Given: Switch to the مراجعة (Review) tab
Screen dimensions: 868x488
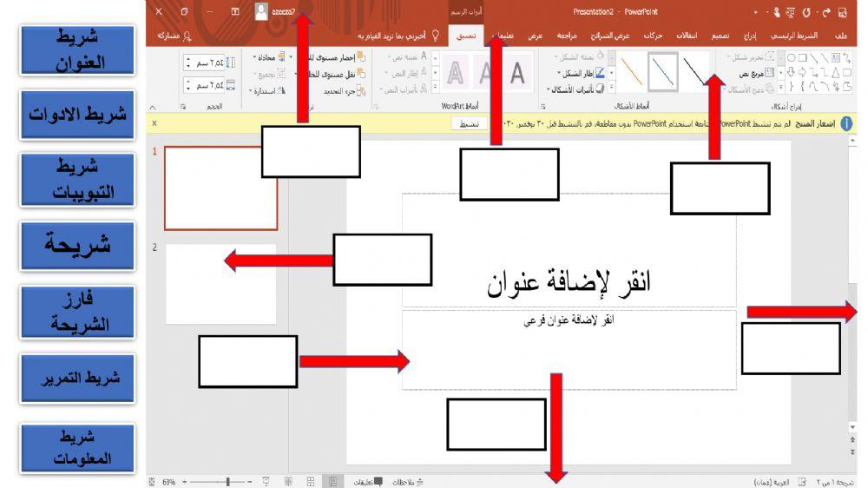Looking at the screenshot, I should (x=567, y=36).
